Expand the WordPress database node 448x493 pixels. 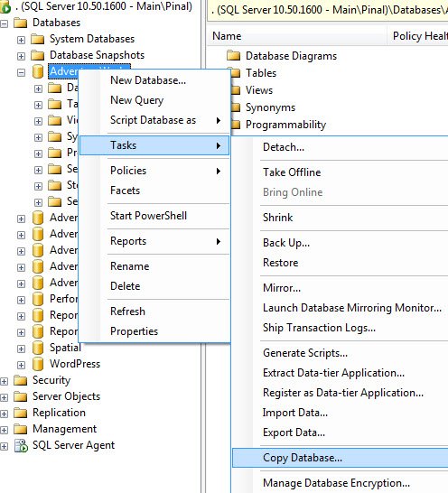(x=21, y=365)
